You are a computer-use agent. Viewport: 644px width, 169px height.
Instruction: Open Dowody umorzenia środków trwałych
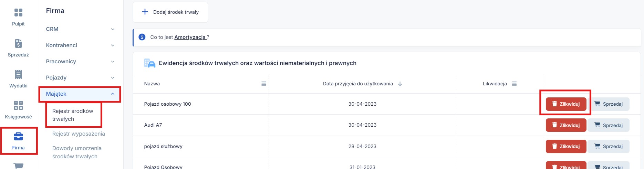click(77, 152)
